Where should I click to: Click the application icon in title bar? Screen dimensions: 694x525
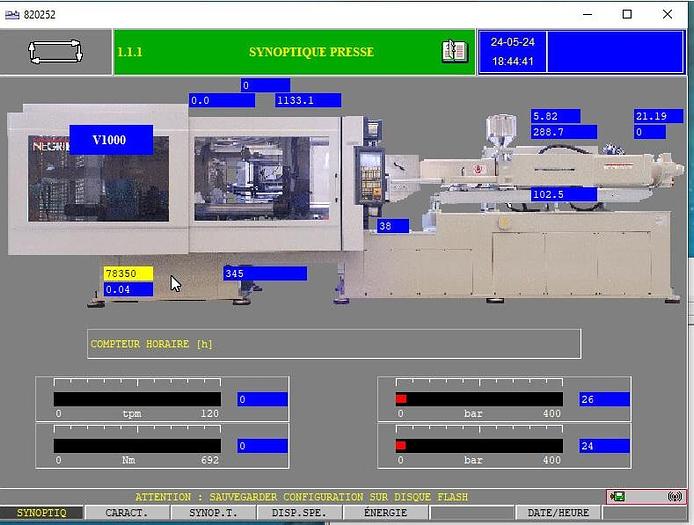12,14
